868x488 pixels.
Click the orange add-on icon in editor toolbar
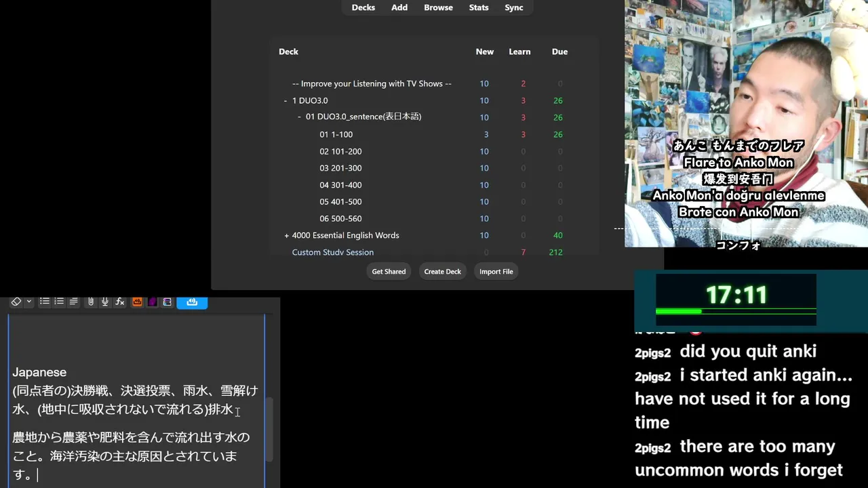pos(137,302)
